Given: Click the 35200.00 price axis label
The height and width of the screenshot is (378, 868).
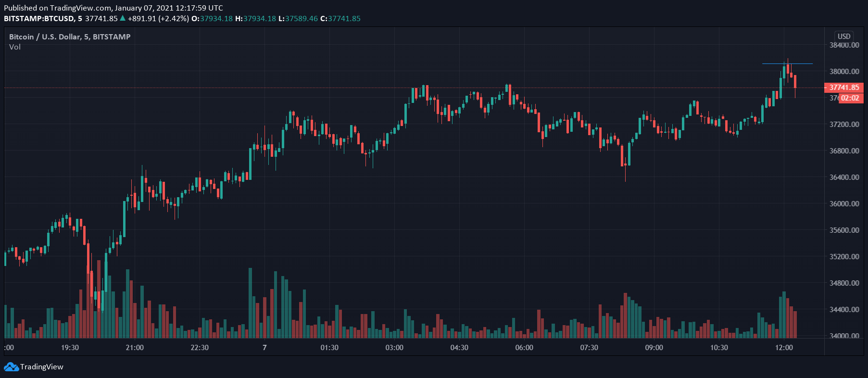Looking at the screenshot, I should pyautogui.click(x=844, y=257).
